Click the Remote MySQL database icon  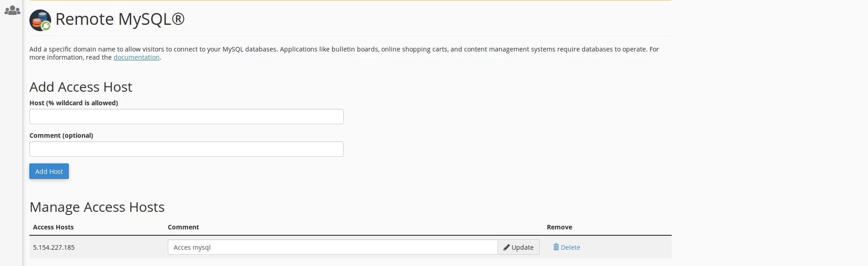pyautogui.click(x=40, y=20)
